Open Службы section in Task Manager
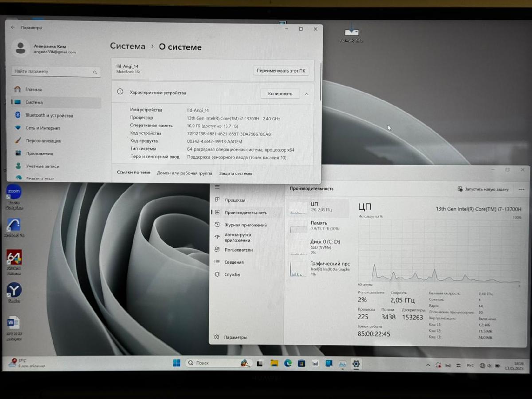 coord(233,274)
